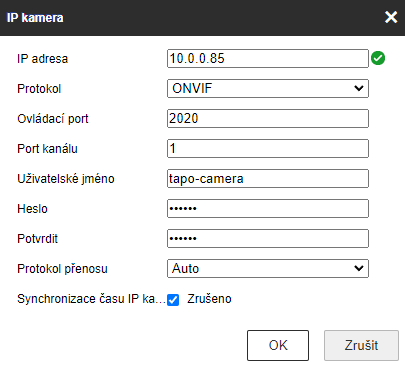Viewport: 405px width, 368px height.
Task: Click the truncated Synchronizace času IP label
Action: 91,299
